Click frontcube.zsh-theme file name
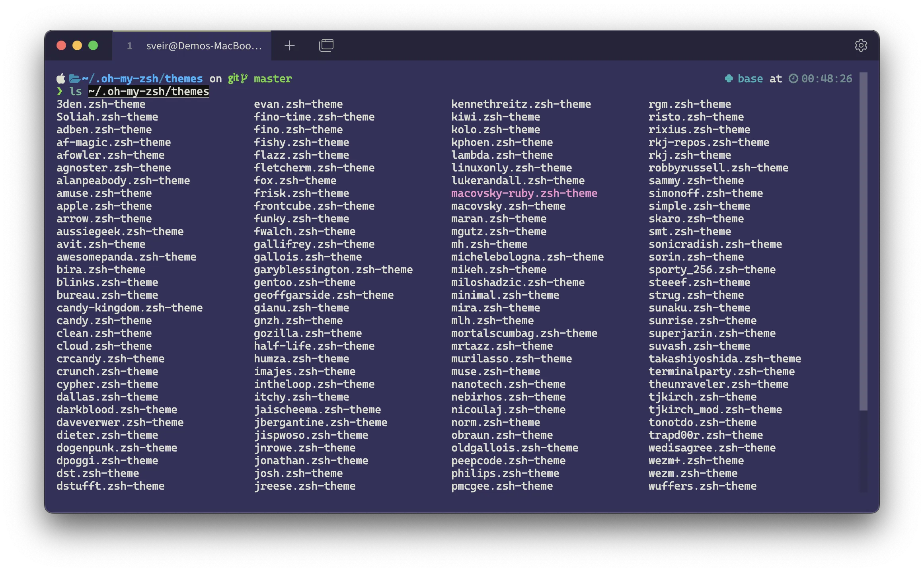The height and width of the screenshot is (572, 924). 314,206
